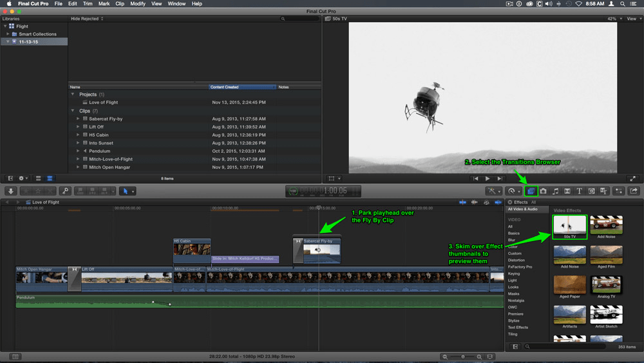The image size is (644, 363).
Task: Open the Keyword Editor key icon
Action: (65, 191)
